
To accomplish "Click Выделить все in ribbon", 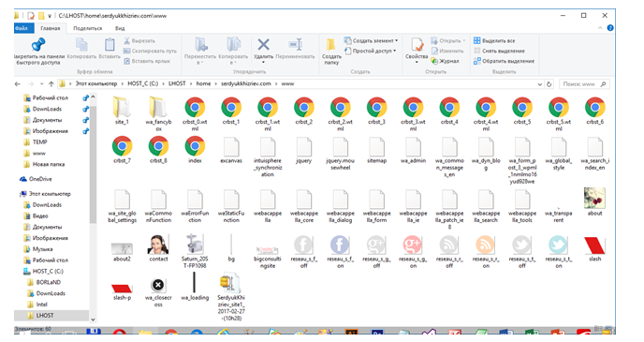I will pyautogui.click(x=494, y=40).
